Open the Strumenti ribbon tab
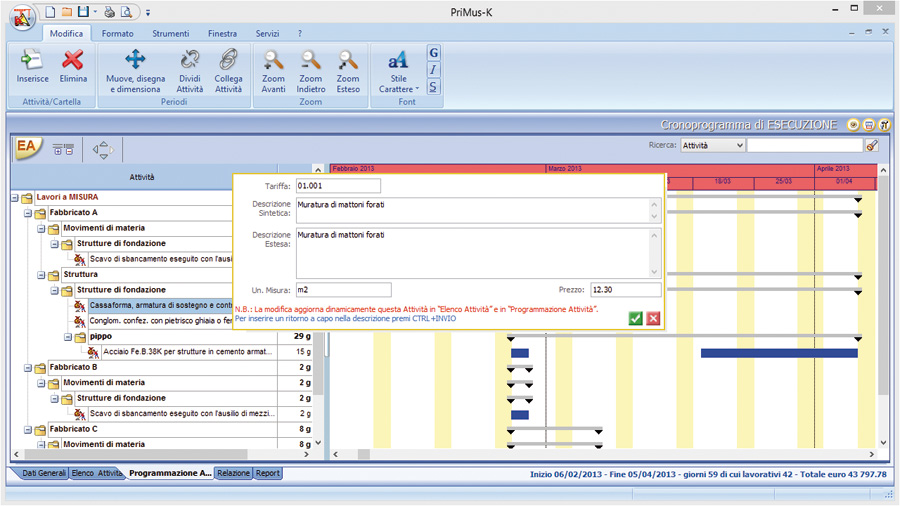 click(170, 33)
